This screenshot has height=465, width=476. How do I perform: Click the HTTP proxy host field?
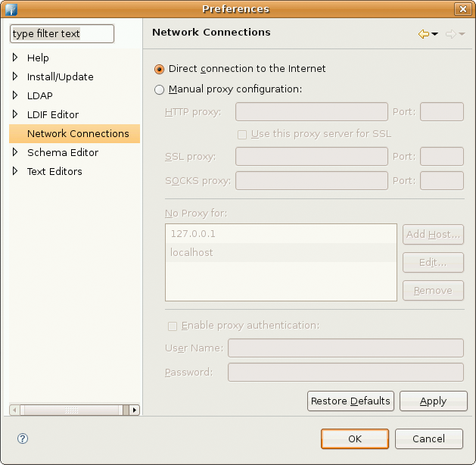312,112
